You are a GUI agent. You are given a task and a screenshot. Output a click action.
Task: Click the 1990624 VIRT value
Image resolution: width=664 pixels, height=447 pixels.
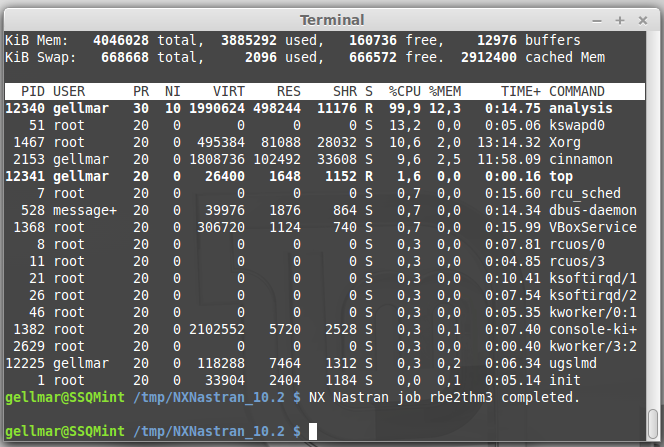[x=217, y=109]
